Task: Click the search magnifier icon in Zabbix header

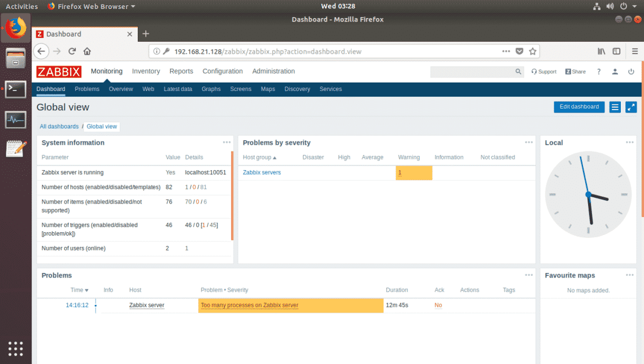Action: coord(519,71)
